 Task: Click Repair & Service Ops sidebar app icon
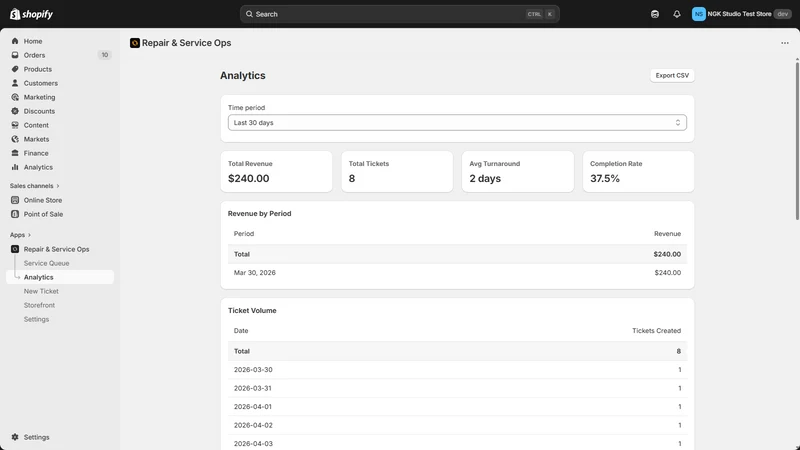15,249
